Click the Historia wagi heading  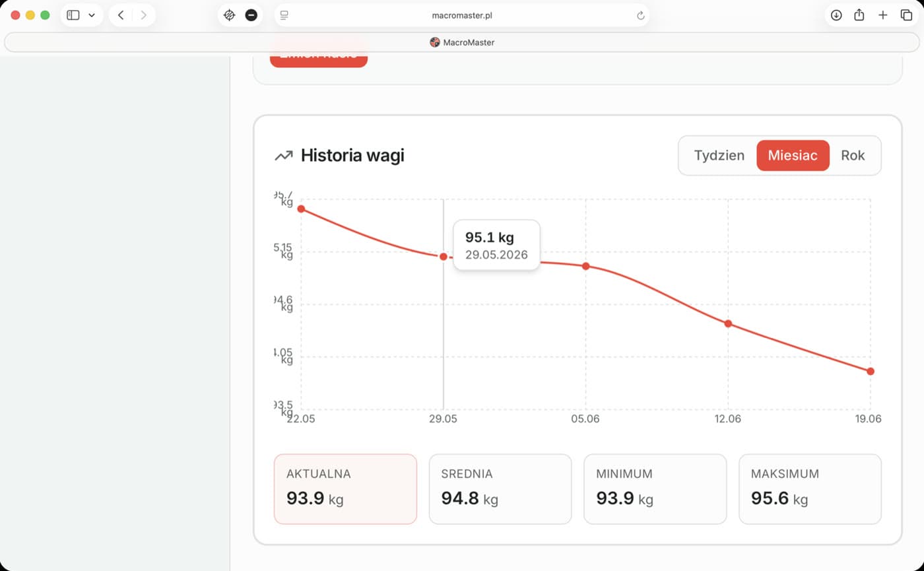352,156
